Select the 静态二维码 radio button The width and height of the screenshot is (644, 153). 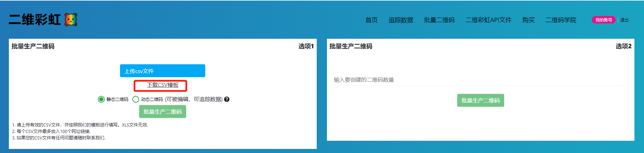[101, 99]
